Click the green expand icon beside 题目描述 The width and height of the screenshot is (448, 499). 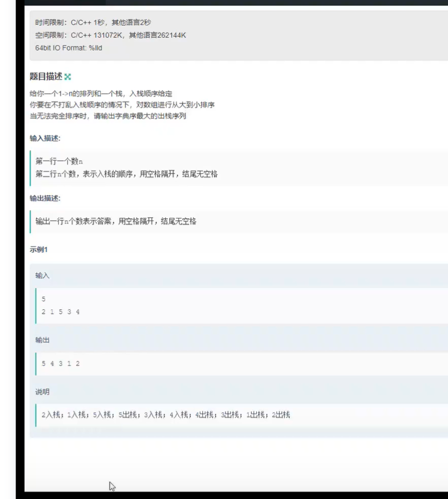pos(68,77)
